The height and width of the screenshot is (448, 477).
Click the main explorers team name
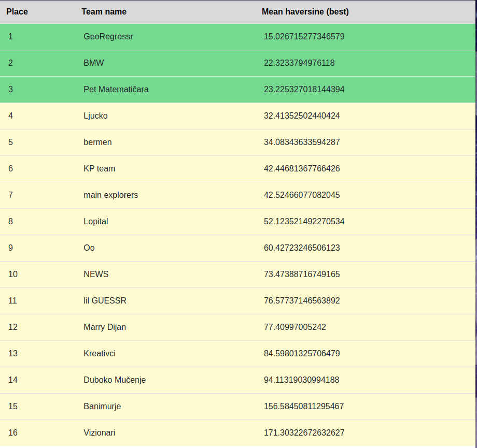click(x=111, y=195)
